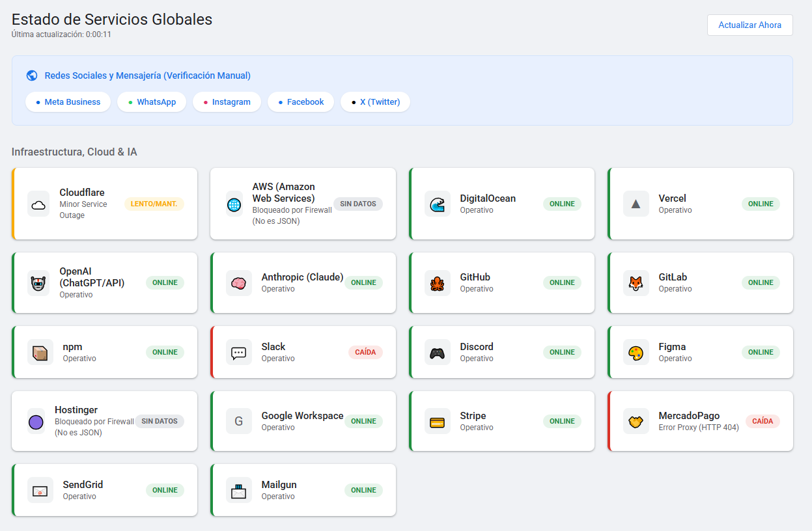
Task: Click the Figma palette icon
Action: [x=636, y=353]
